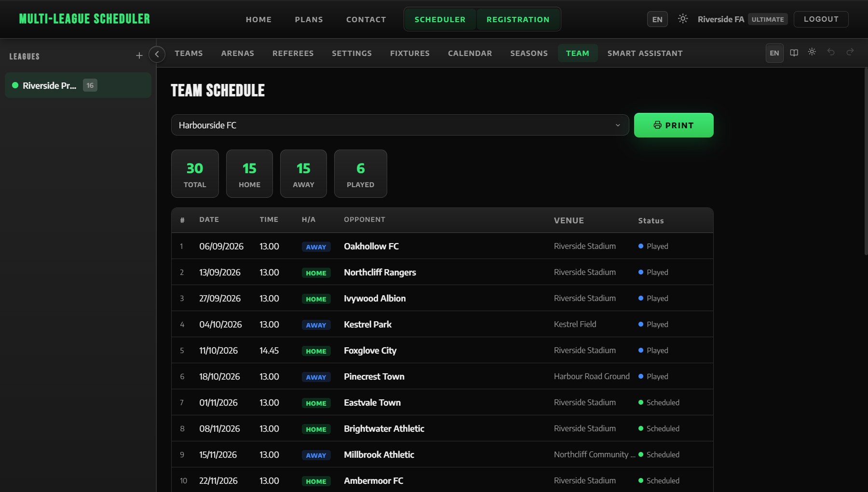Switch to the Referees tab
This screenshot has width=868, height=492.
tap(293, 53)
